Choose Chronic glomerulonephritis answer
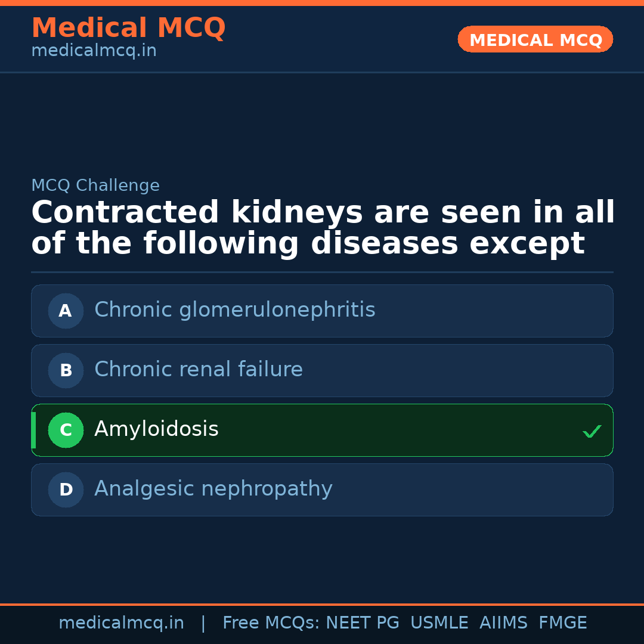The height and width of the screenshot is (644, 644). tap(235, 310)
